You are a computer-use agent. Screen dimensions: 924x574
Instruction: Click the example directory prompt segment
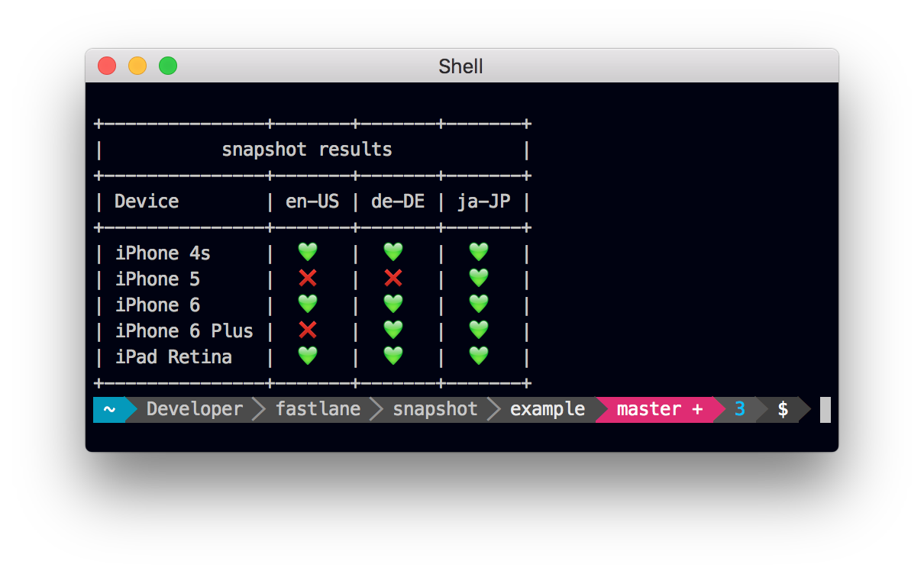[x=547, y=409]
